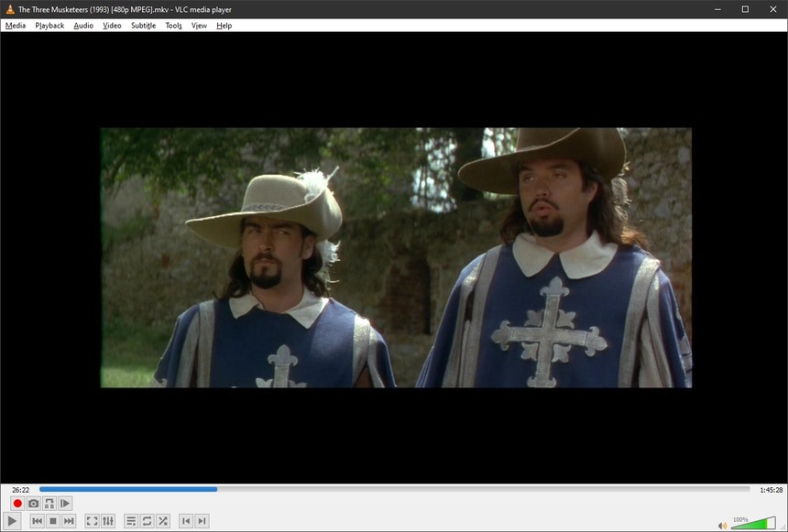
Task: Skip to next media with forward icon
Action: (x=69, y=521)
